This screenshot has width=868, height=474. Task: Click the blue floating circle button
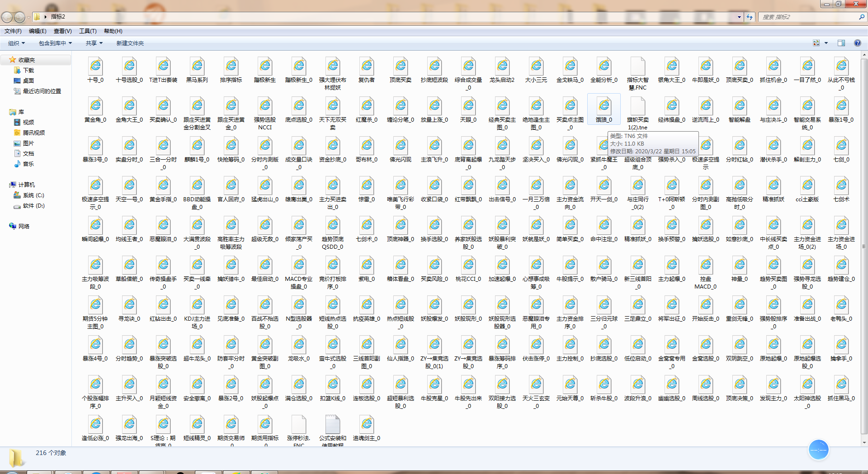point(818,450)
